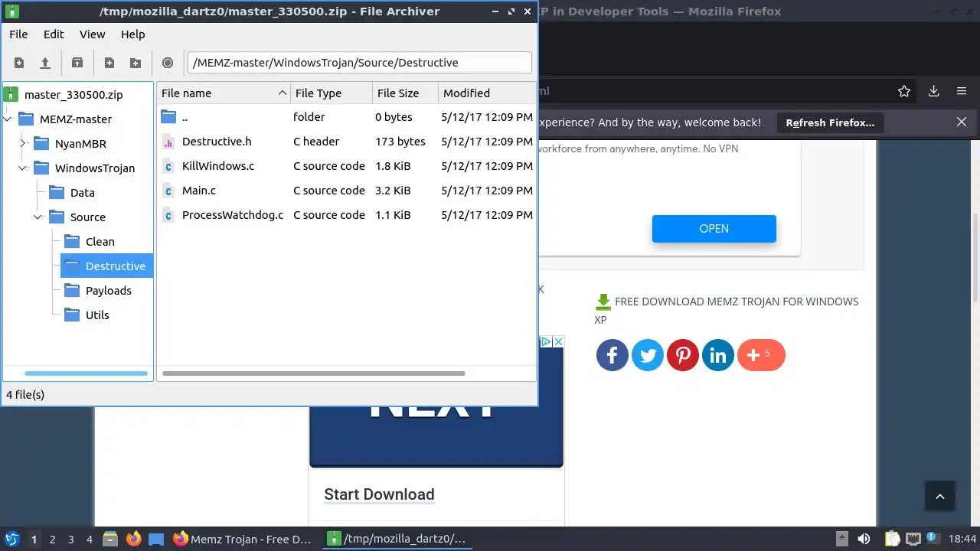Viewport: 980px width, 551px height.
Task: Click the Firefox bookmark star icon
Action: pos(904,91)
